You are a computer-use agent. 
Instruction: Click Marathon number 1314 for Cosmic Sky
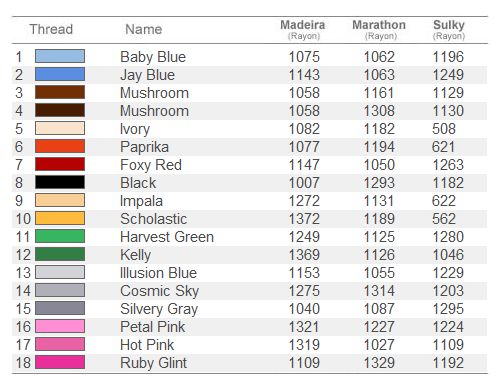379,291
